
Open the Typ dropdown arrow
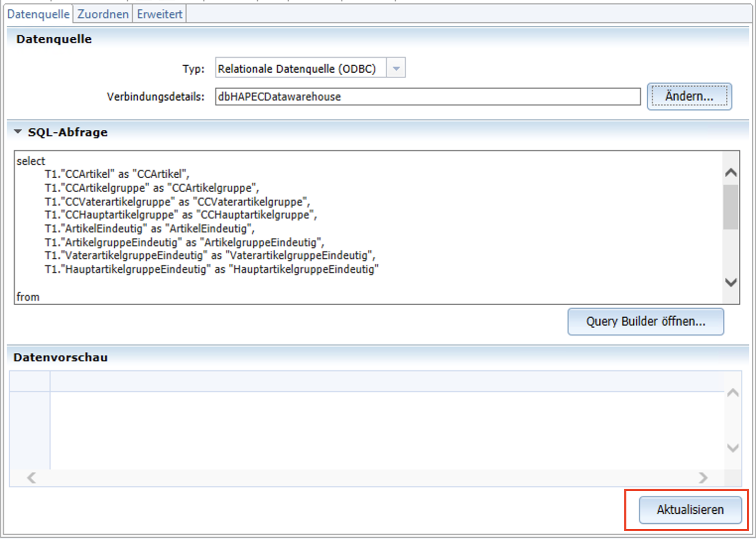point(396,68)
